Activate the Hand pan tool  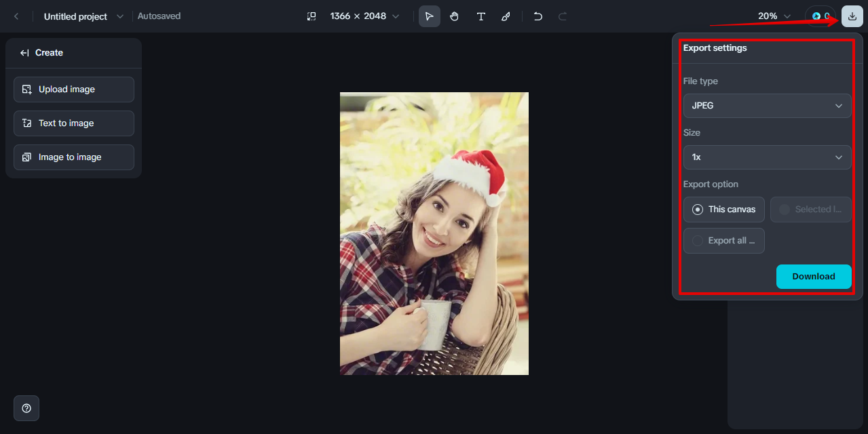(455, 16)
